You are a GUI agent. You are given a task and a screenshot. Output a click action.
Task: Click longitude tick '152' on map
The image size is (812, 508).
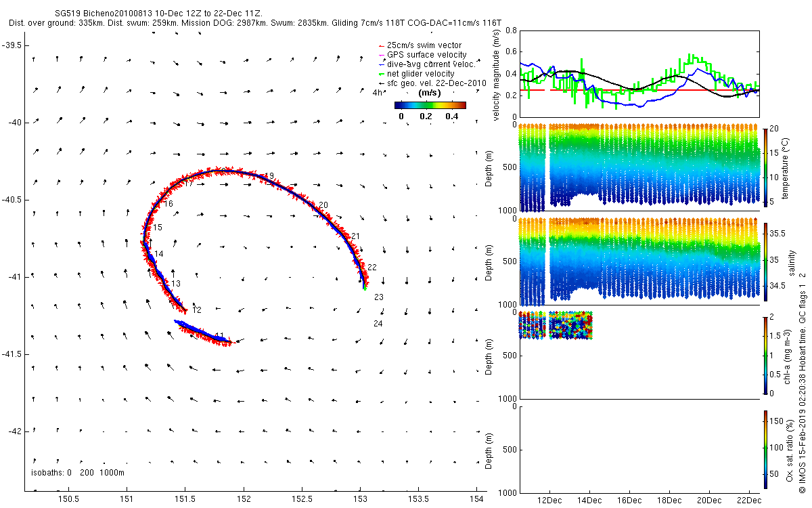[244, 499]
